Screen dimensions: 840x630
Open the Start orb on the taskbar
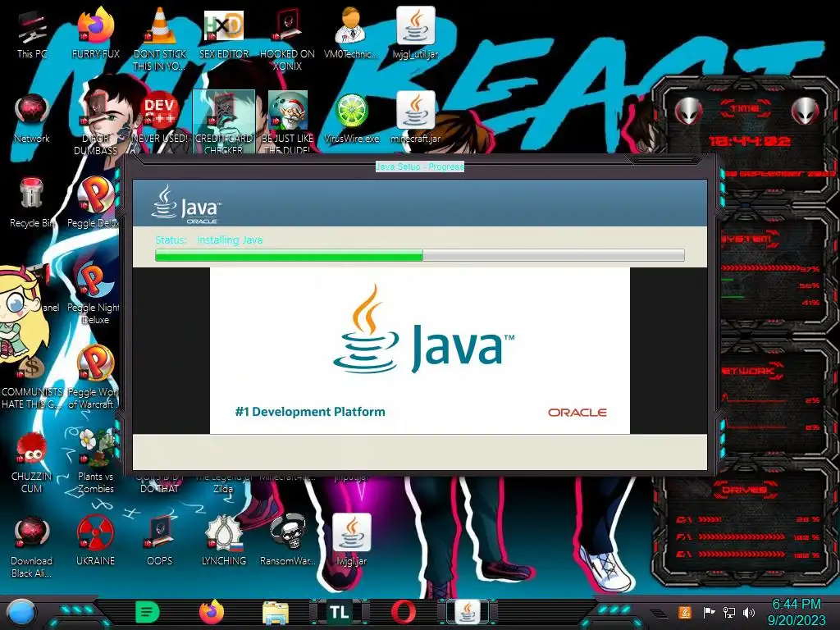pos(21,612)
